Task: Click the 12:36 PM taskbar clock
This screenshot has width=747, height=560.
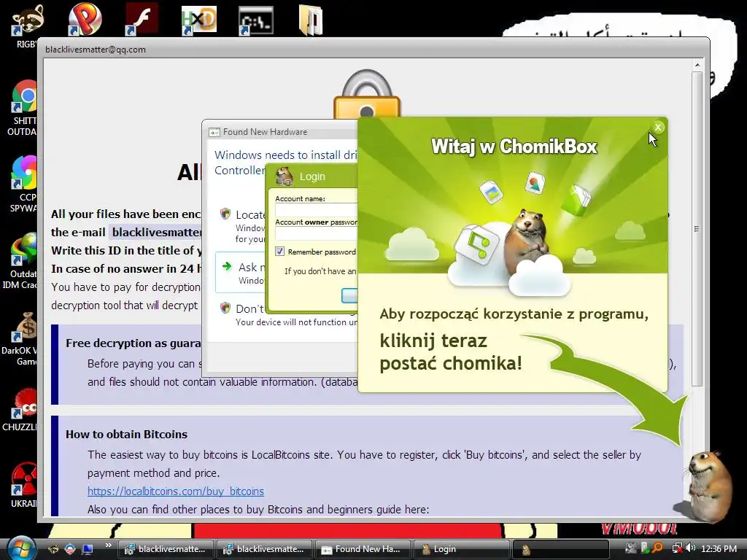Action: 719,549
